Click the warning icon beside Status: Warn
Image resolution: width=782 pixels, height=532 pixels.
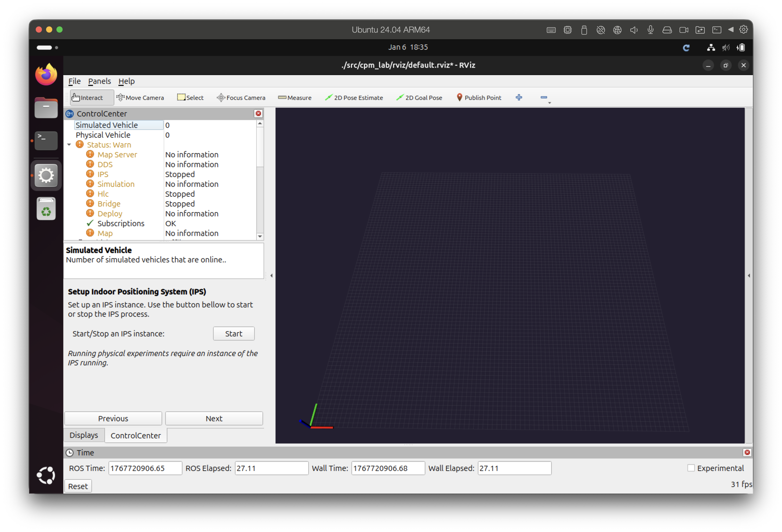tap(79, 144)
